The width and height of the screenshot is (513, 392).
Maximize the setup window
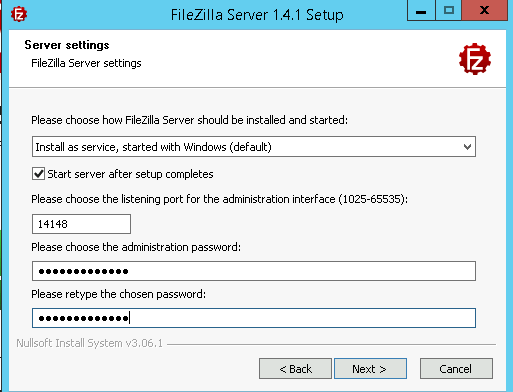[x=449, y=10]
